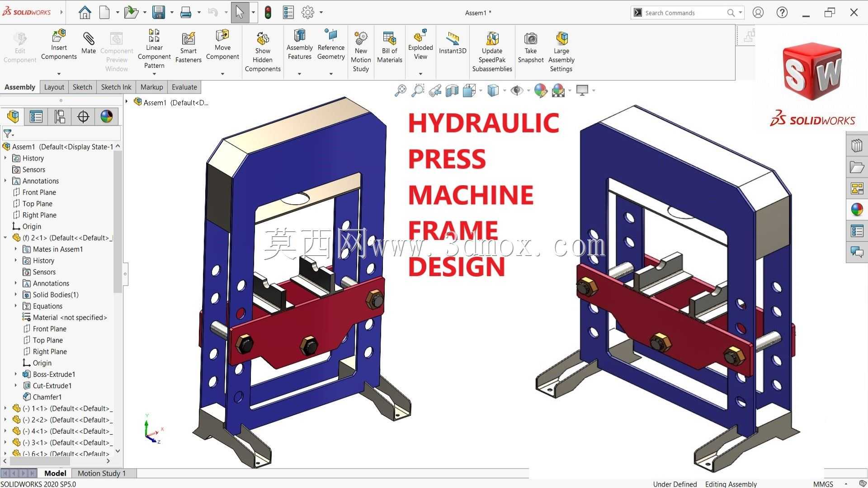Viewport: 868px width, 488px height.
Task: Insert a Bill of Materials
Action: [x=390, y=47]
